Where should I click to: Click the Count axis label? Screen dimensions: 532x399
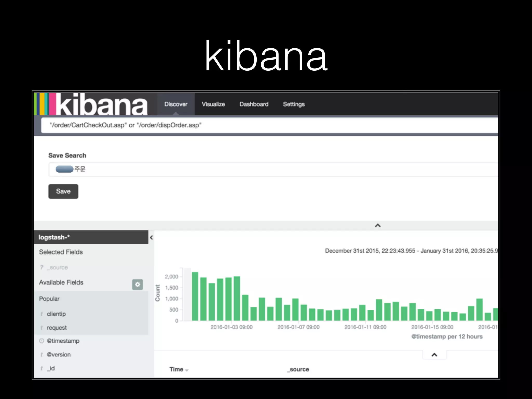click(157, 293)
